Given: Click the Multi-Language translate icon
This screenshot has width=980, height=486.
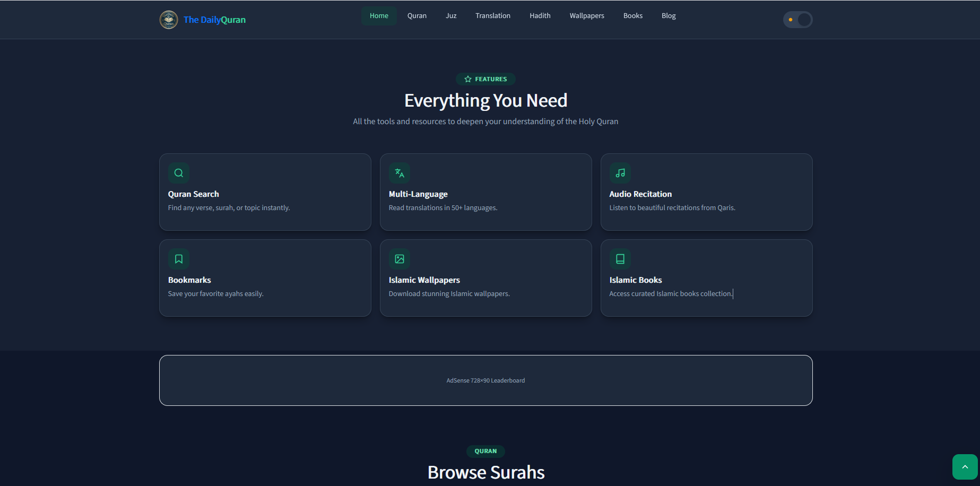Looking at the screenshot, I should (x=400, y=173).
